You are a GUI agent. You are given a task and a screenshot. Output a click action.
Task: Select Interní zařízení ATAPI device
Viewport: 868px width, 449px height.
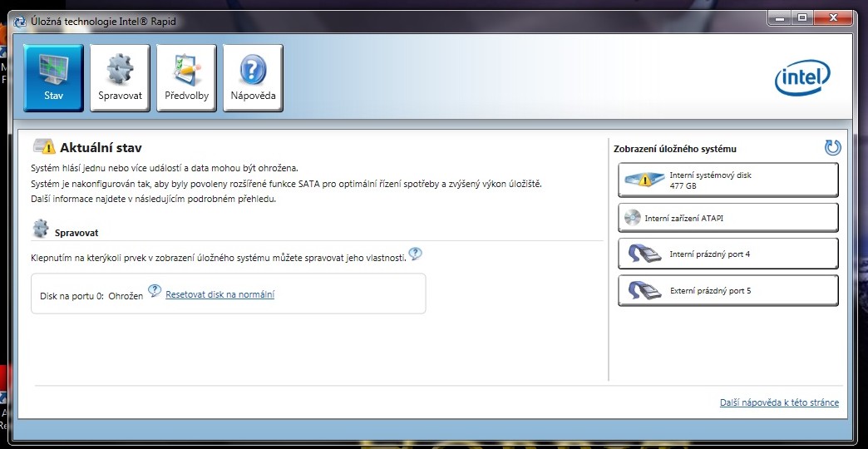(728, 218)
